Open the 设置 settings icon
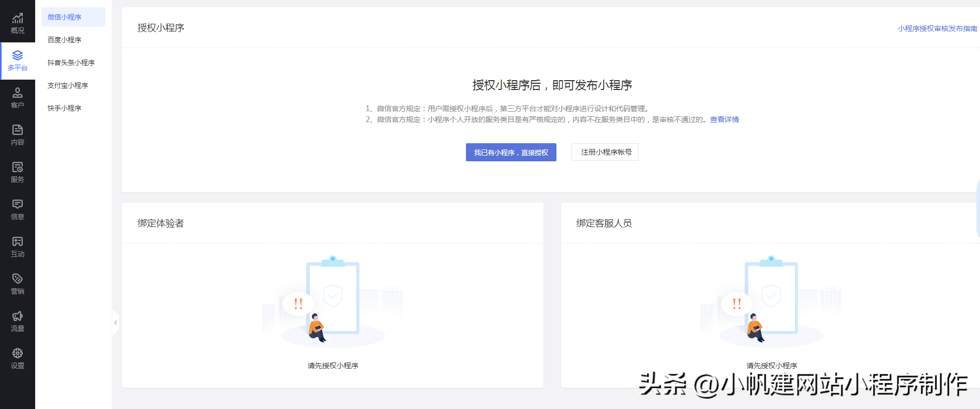This screenshot has height=409, width=980. (x=18, y=353)
